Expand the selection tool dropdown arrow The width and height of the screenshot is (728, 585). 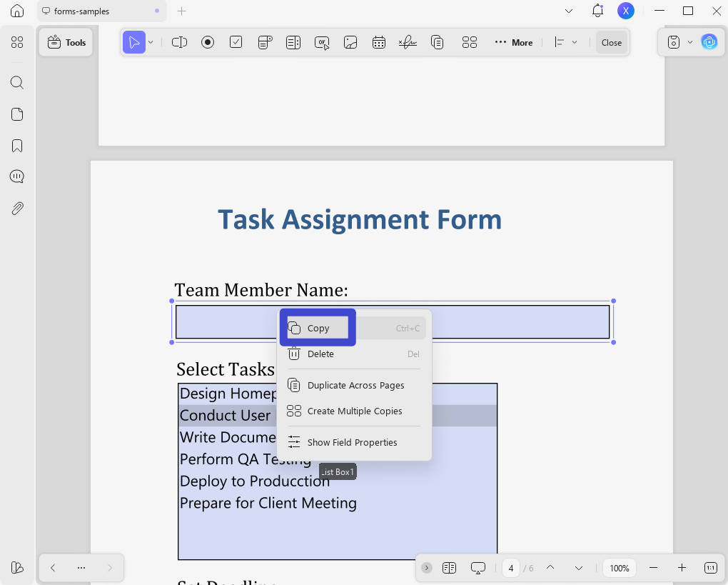click(x=151, y=42)
